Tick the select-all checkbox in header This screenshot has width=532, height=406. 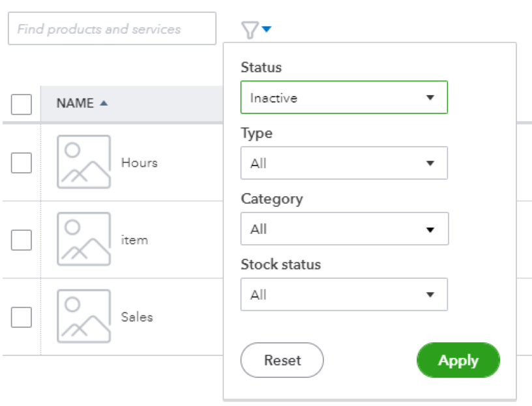22,104
